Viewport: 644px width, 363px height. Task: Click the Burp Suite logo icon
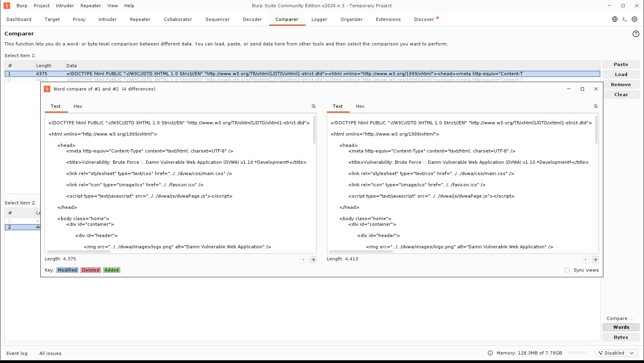click(x=7, y=6)
